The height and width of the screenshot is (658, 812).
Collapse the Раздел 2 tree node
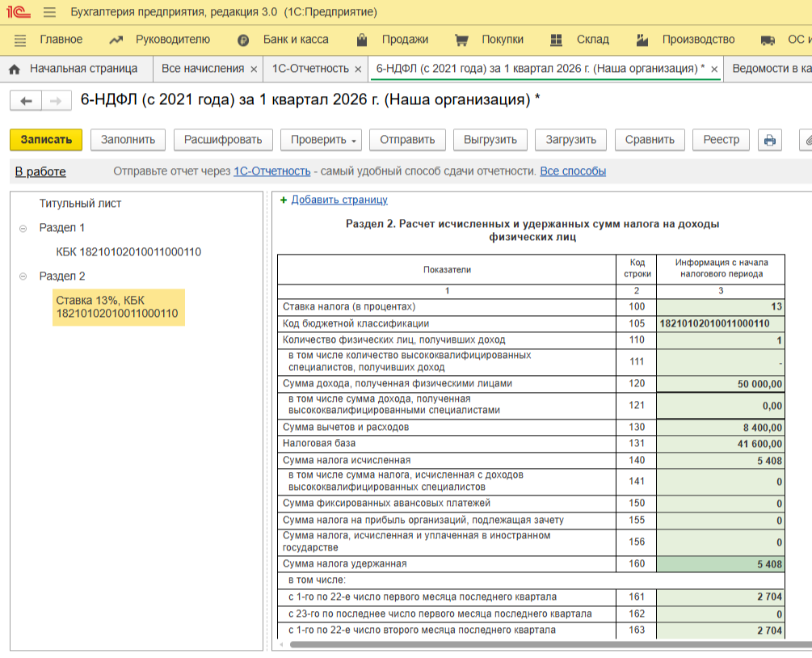[23, 276]
